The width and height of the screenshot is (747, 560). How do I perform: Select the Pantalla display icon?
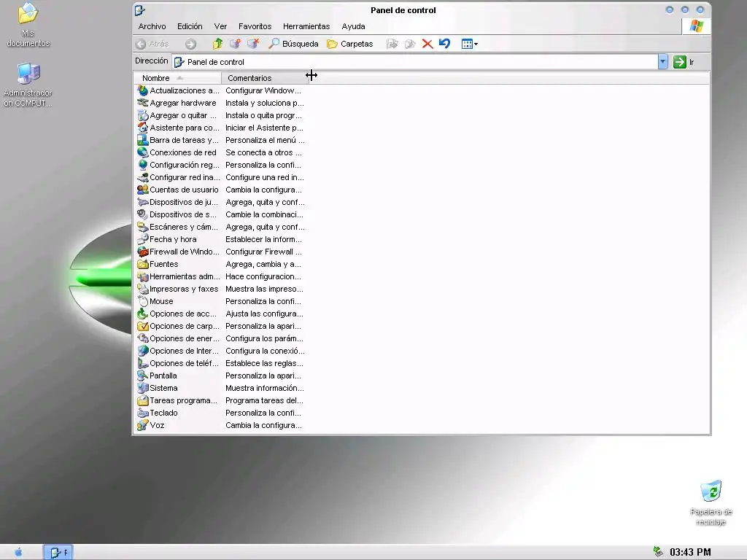142,376
